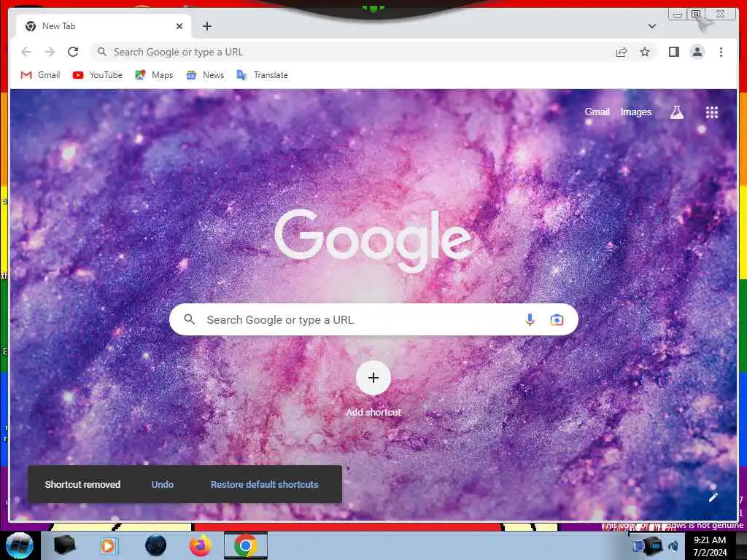Open the Maps bookmark

(x=154, y=75)
